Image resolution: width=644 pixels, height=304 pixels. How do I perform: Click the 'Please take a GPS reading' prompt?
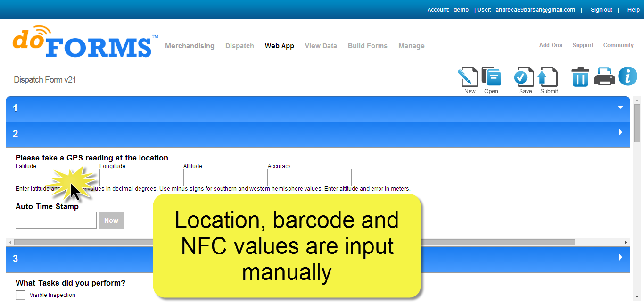(x=93, y=158)
